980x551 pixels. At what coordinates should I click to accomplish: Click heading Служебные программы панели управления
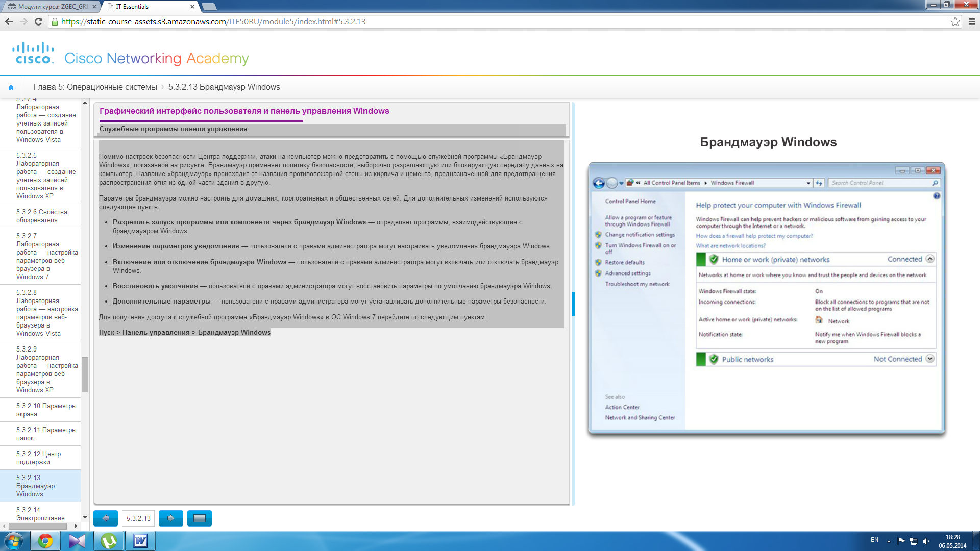point(174,129)
